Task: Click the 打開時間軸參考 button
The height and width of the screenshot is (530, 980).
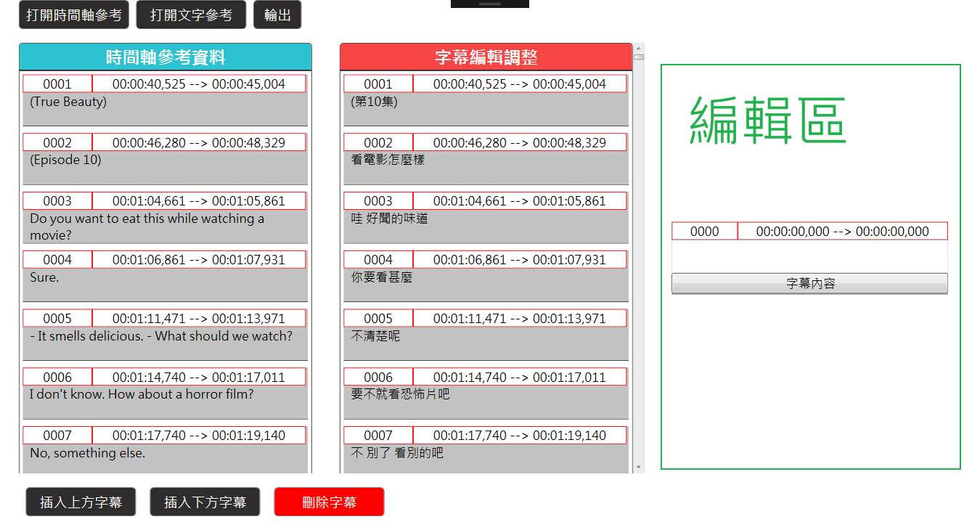Action: (x=74, y=15)
